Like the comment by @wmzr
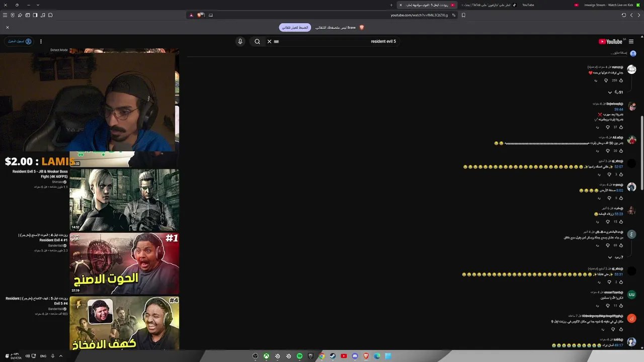The image size is (644, 362). pyautogui.click(x=621, y=80)
